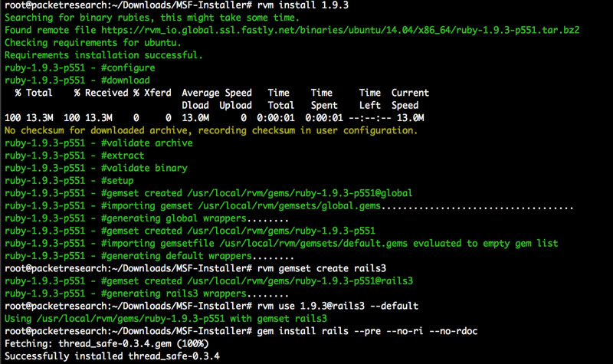613x364 pixels.
Task: Click the 'Time Left' column header
Action: tap(370, 99)
